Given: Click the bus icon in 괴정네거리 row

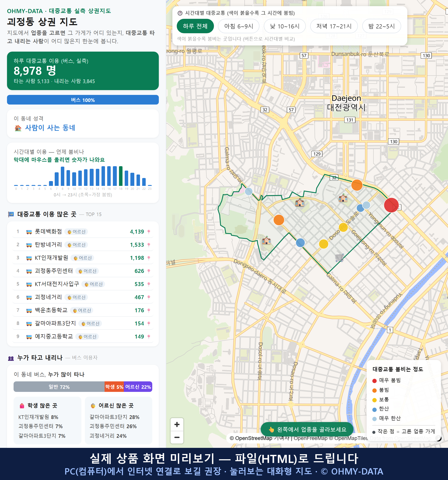Looking at the screenshot, I should (29, 297).
